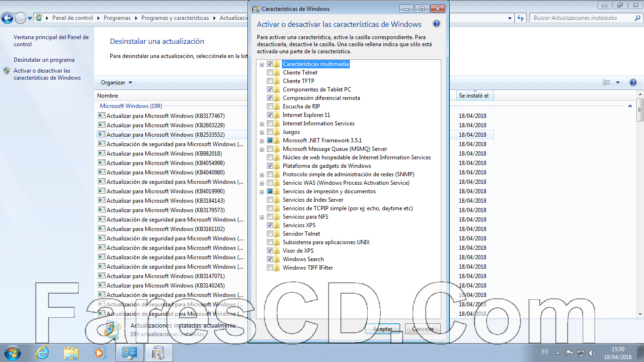This screenshot has height=362, width=644.
Task: Click Panel de control in the breadcrumb
Action: [73, 18]
